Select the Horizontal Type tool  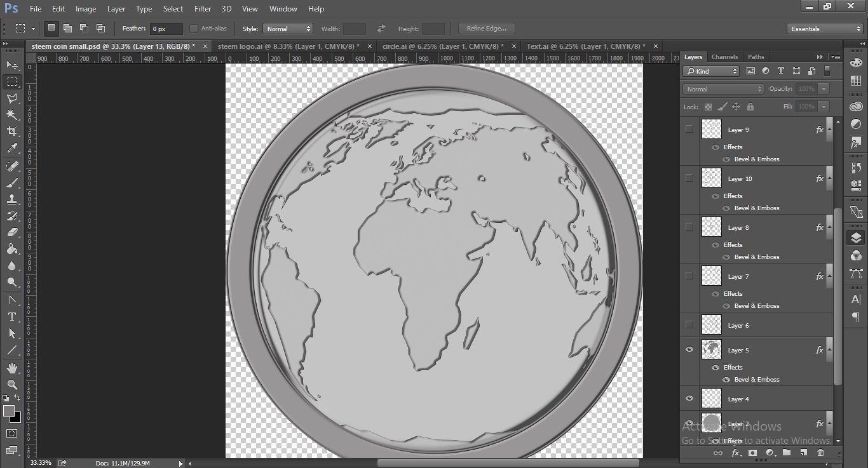coord(12,317)
